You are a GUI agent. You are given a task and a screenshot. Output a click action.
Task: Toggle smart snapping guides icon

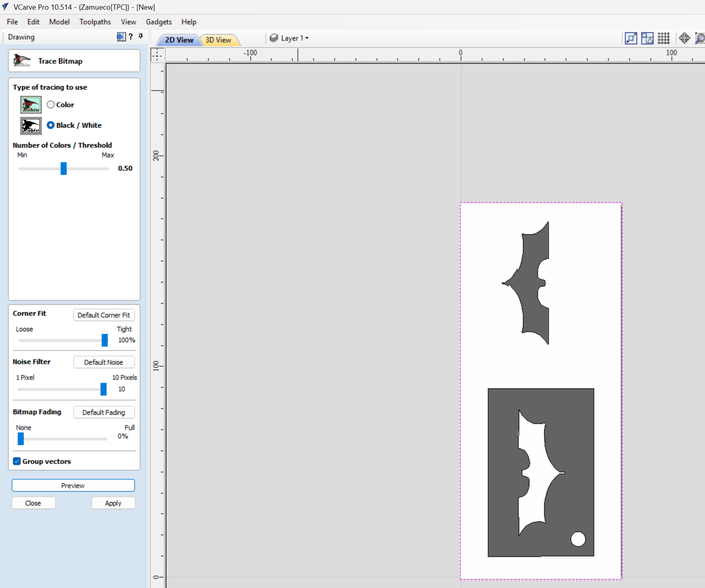click(x=647, y=38)
